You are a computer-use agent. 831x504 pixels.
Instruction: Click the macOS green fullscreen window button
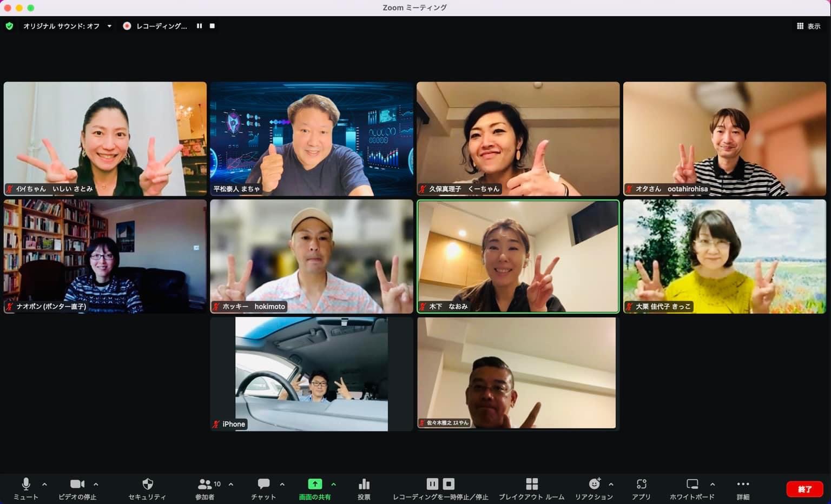31,8
